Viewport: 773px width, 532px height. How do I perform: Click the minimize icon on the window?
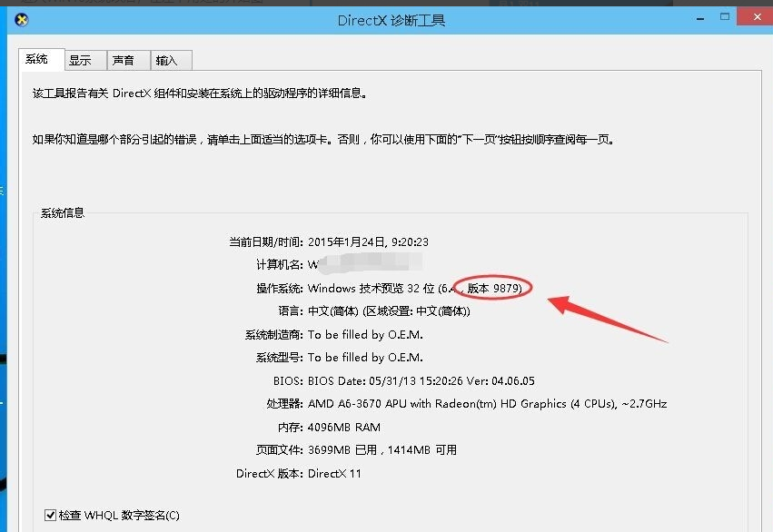coord(700,16)
